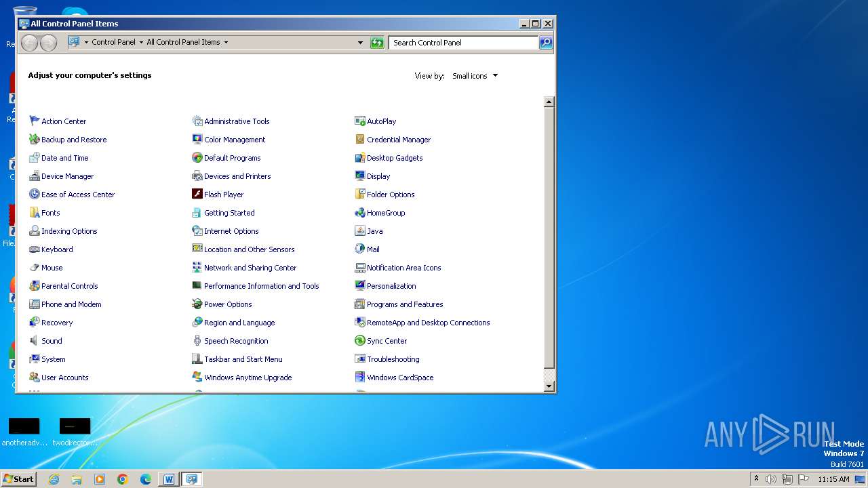Open the HomeGroup icon

[360, 212]
